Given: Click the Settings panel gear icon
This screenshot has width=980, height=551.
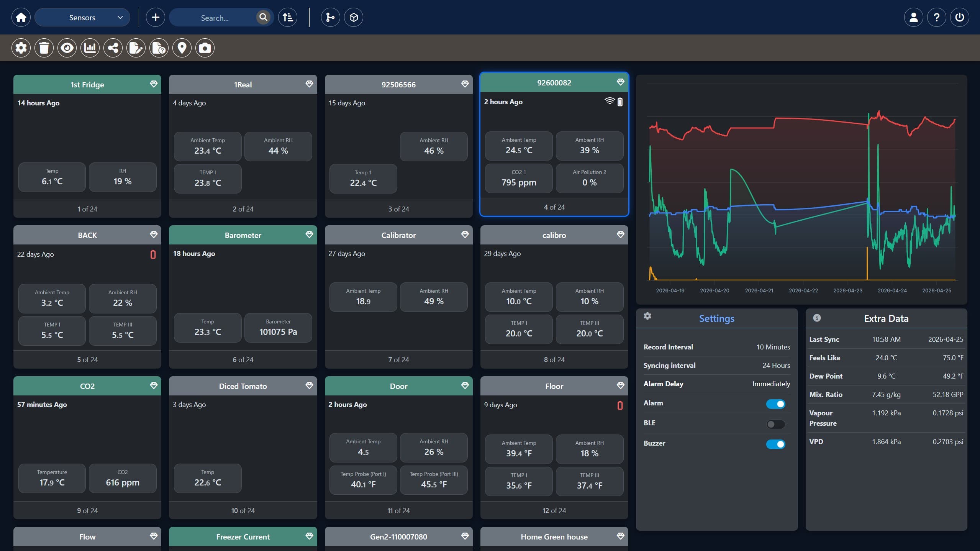Looking at the screenshot, I should pyautogui.click(x=647, y=316).
